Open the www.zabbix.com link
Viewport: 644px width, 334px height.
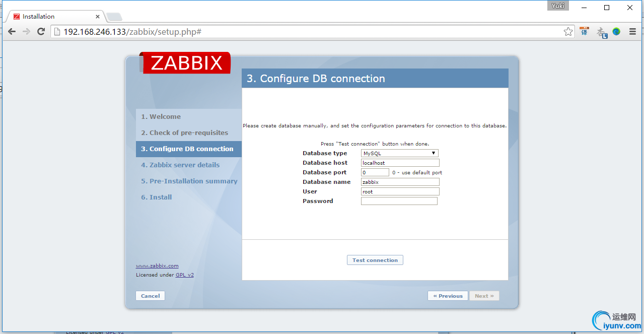pyautogui.click(x=157, y=265)
